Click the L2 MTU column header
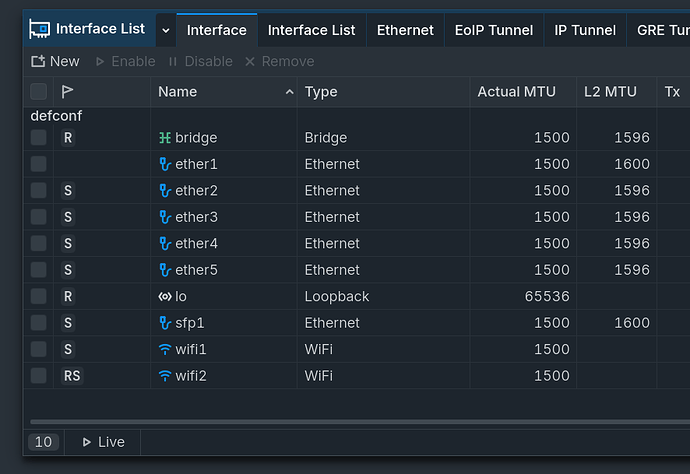 pos(617,92)
